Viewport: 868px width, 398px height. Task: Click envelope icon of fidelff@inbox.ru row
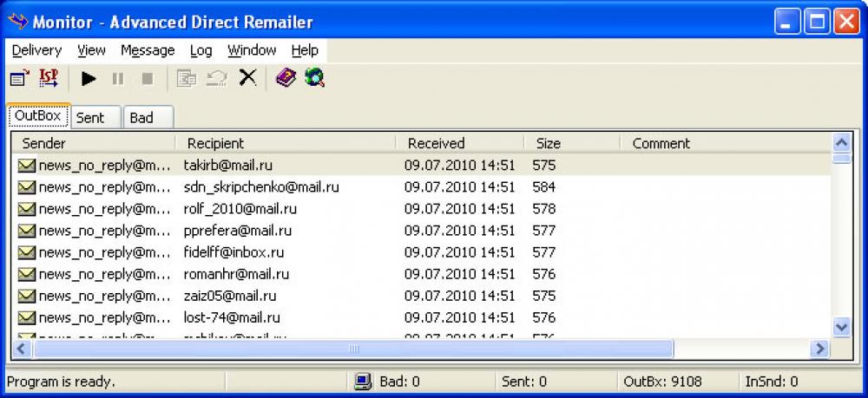click(27, 252)
